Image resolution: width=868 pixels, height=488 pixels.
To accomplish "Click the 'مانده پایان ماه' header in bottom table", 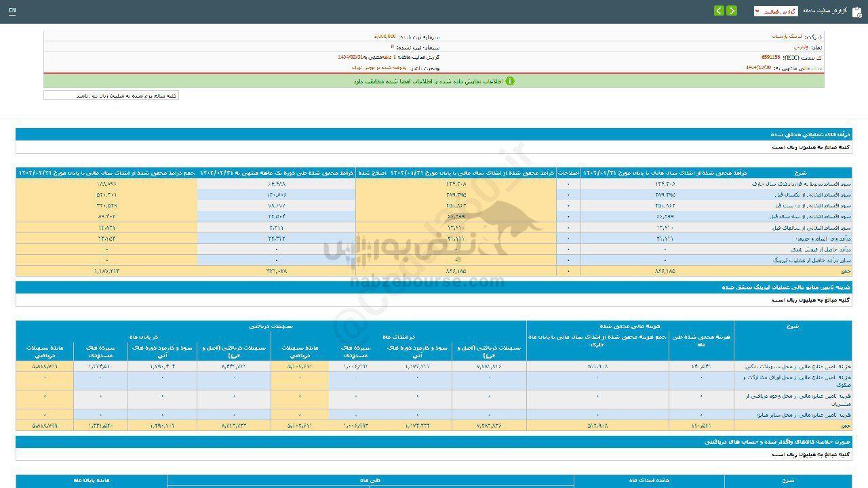I will [92, 480].
